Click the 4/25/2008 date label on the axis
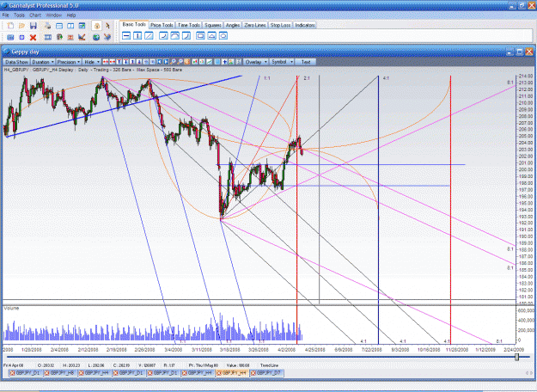The image size is (537, 392). tap(314, 350)
